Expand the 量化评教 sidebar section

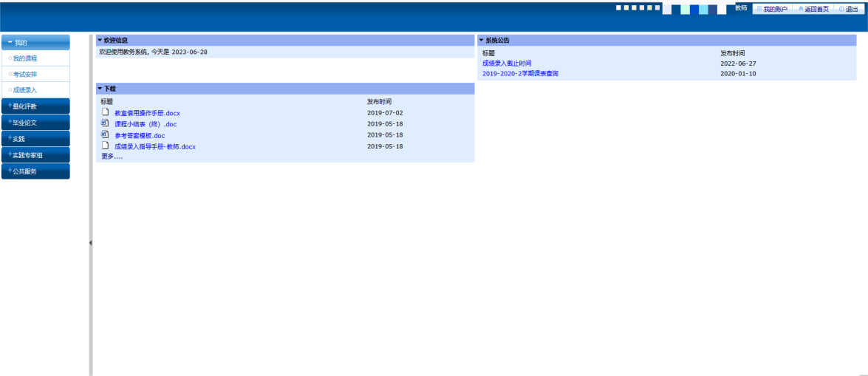(35, 106)
